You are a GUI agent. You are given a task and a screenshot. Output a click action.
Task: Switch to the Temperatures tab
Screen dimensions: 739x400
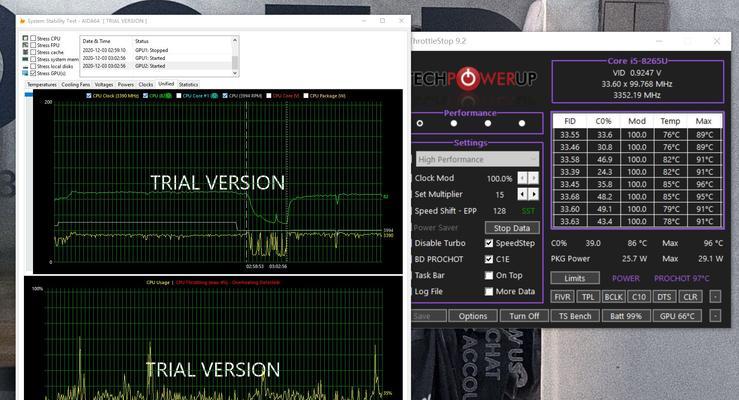(x=41, y=84)
